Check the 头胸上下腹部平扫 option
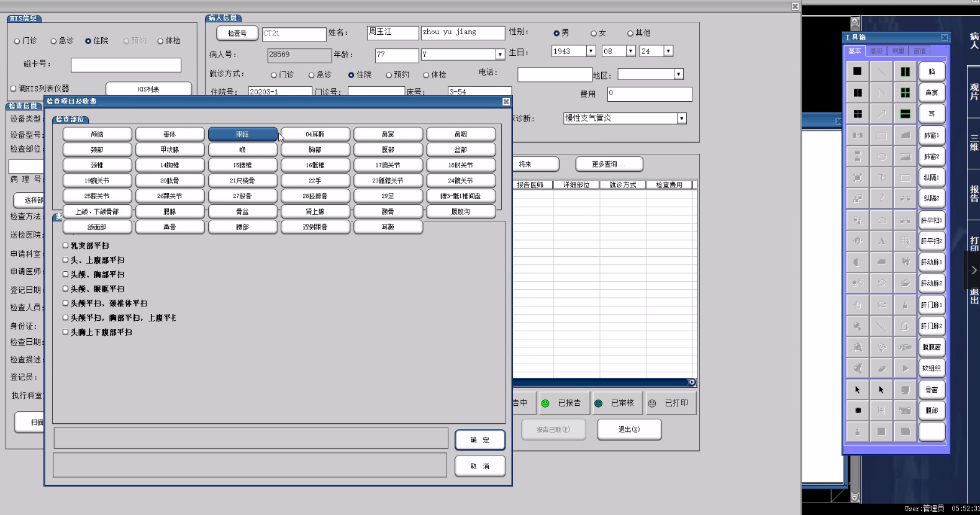 pos(65,332)
